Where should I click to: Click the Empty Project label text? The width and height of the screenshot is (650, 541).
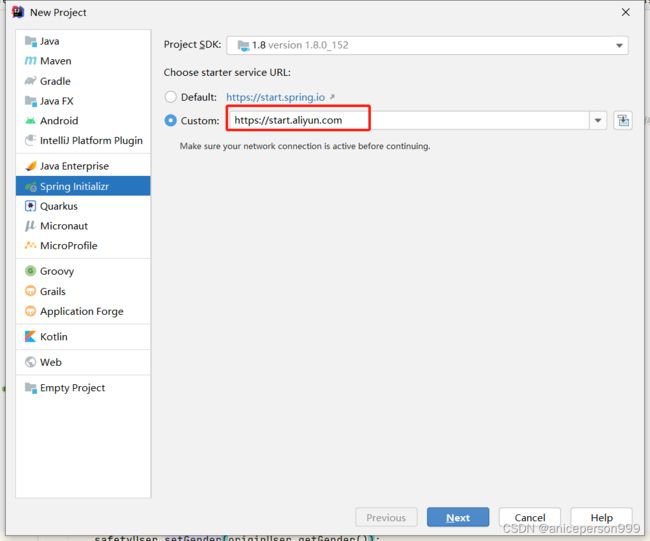(73, 388)
